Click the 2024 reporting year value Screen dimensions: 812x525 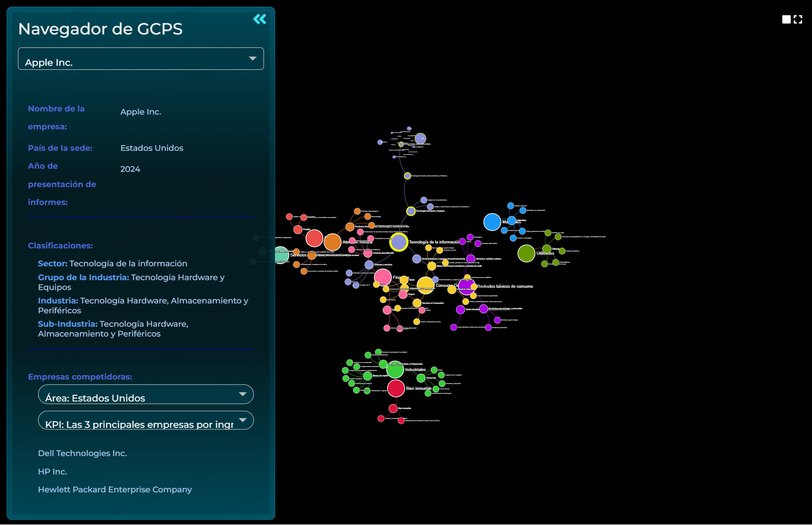click(130, 169)
